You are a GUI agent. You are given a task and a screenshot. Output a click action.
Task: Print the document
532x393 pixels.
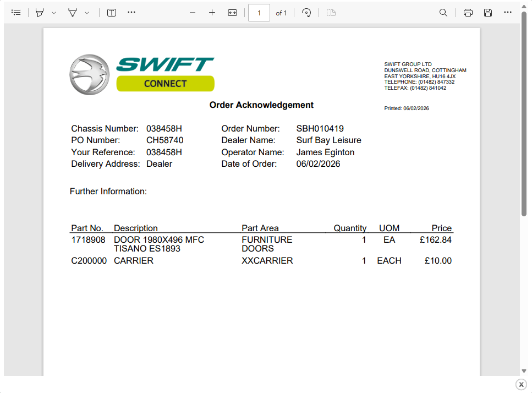click(468, 13)
